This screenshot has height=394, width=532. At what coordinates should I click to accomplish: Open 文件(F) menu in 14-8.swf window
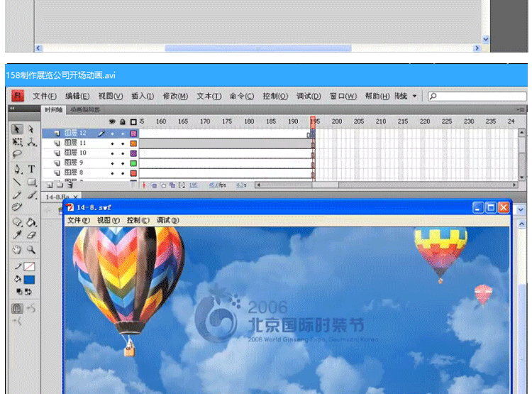78,221
